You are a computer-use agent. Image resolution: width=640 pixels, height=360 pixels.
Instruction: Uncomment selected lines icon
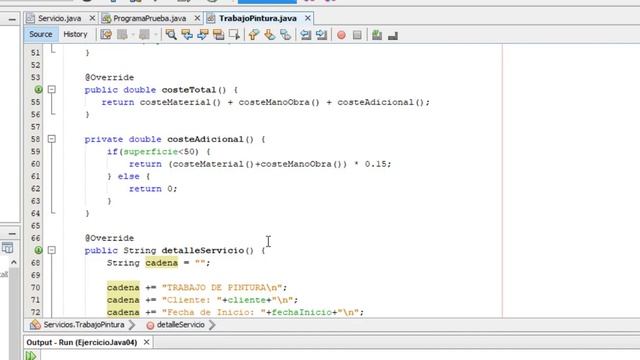[393, 36]
